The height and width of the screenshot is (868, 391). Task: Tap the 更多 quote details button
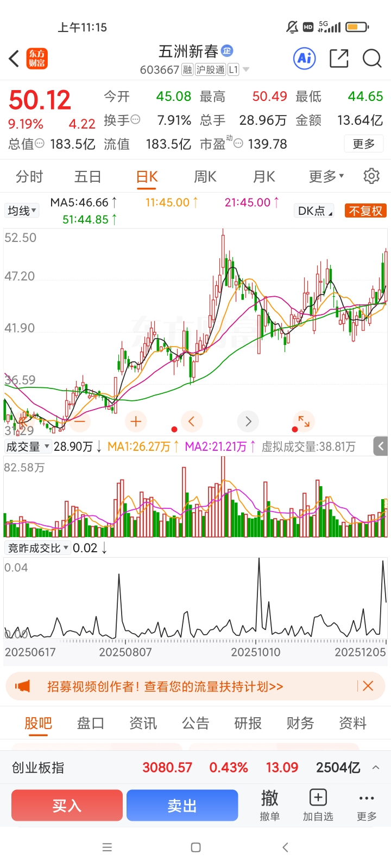pos(364,144)
